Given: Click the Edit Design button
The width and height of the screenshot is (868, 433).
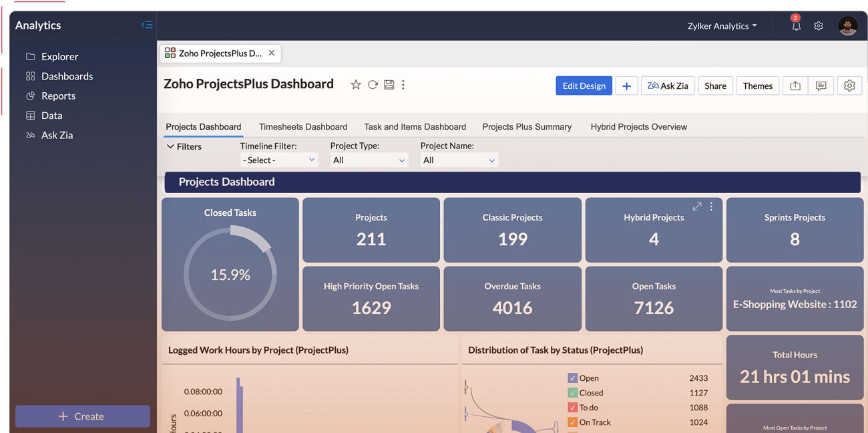Looking at the screenshot, I should click(584, 86).
